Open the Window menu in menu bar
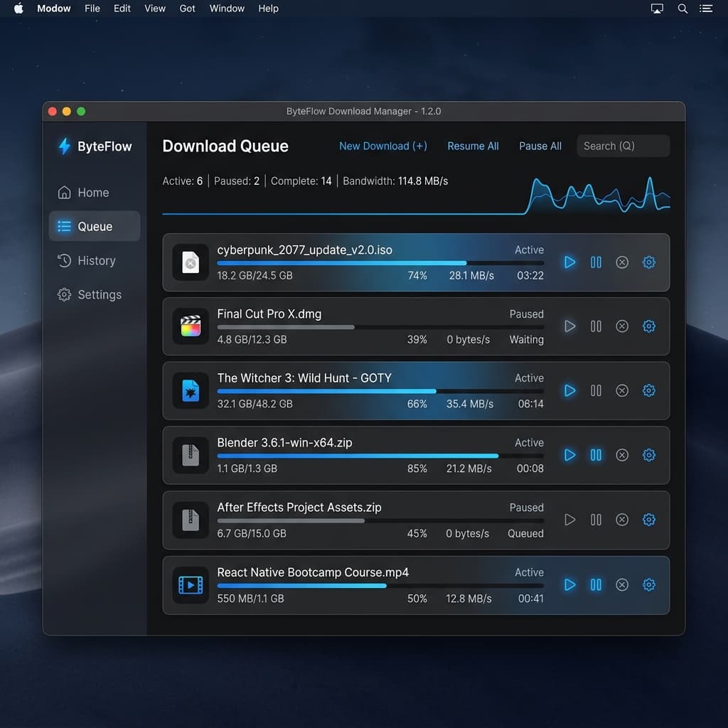The width and height of the screenshot is (728, 728). pos(227,9)
